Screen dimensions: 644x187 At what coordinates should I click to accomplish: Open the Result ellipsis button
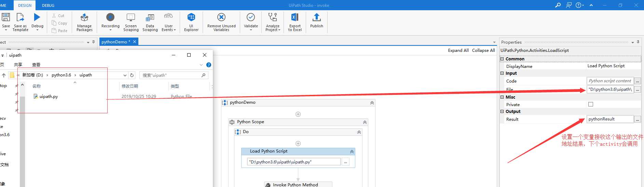[638, 119]
